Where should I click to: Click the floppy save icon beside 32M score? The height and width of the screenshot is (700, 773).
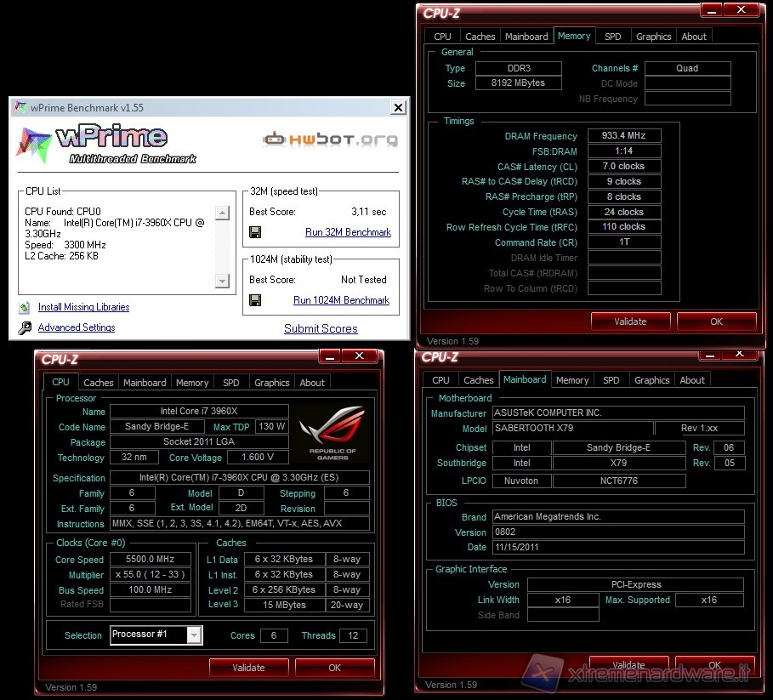(x=255, y=232)
